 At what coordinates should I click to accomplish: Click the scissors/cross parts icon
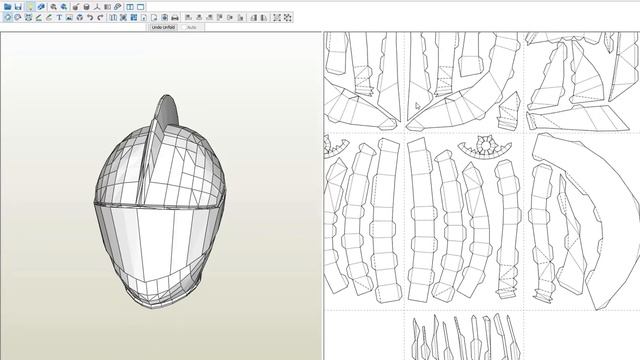click(x=123, y=18)
